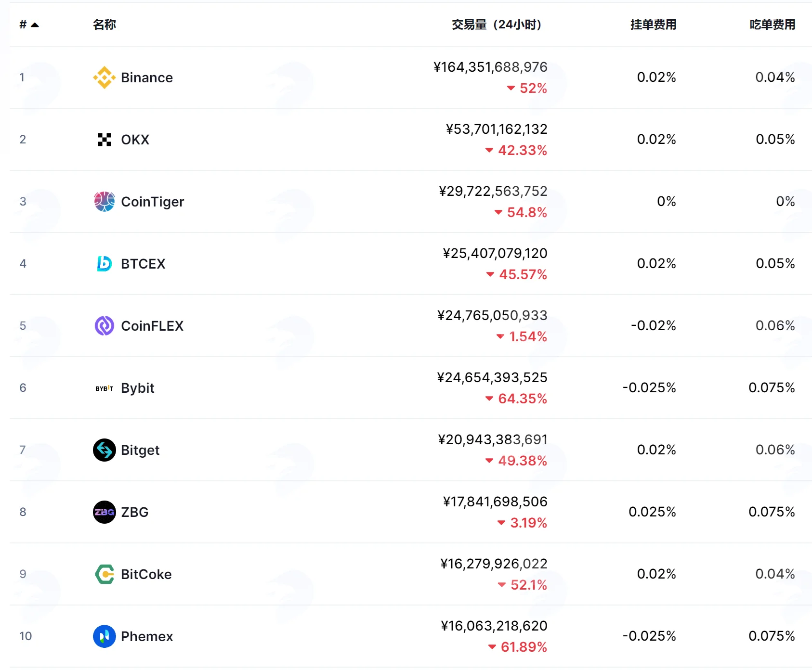This screenshot has height=670, width=812.
Task: Open the Binance exchange link
Action: (x=147, y=77)
